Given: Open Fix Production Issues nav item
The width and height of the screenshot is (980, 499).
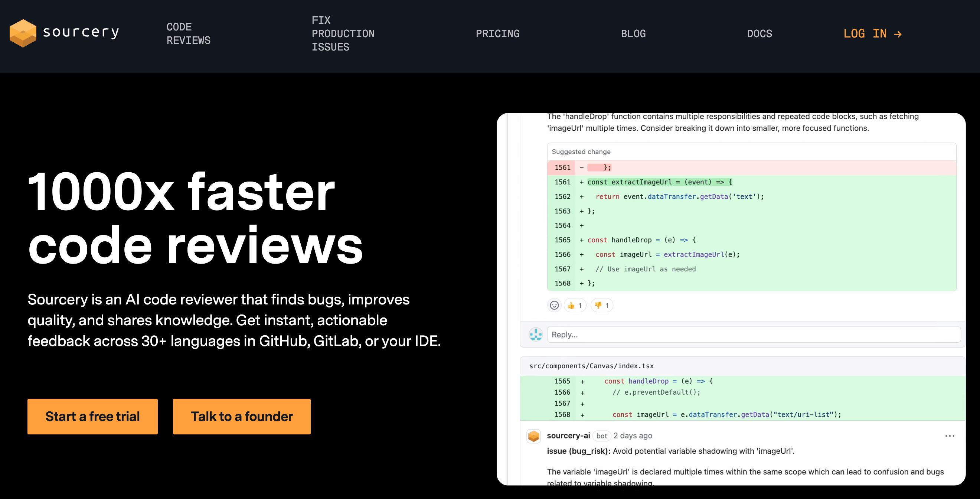Looking at the screenshot, I should coord(343,33).
